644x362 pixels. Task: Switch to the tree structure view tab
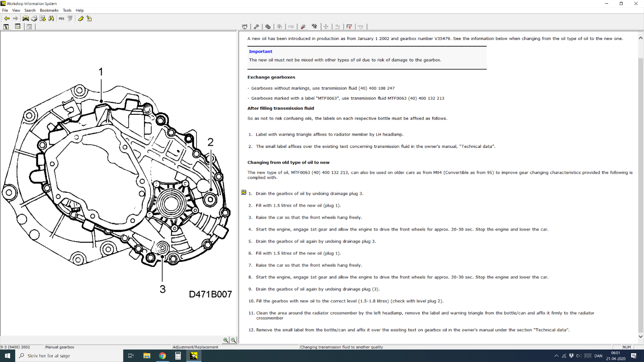point(6,27)
